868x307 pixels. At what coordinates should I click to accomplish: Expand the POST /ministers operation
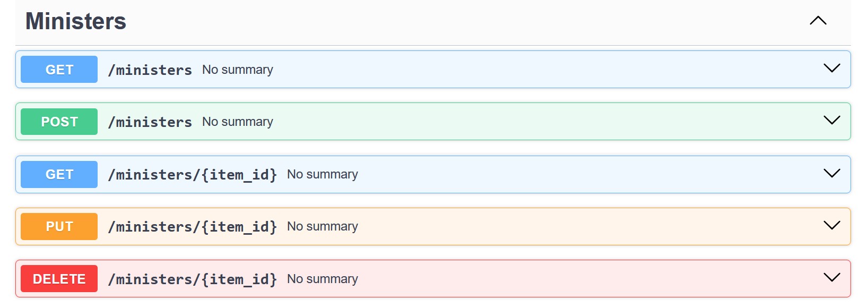click(831, 121)
